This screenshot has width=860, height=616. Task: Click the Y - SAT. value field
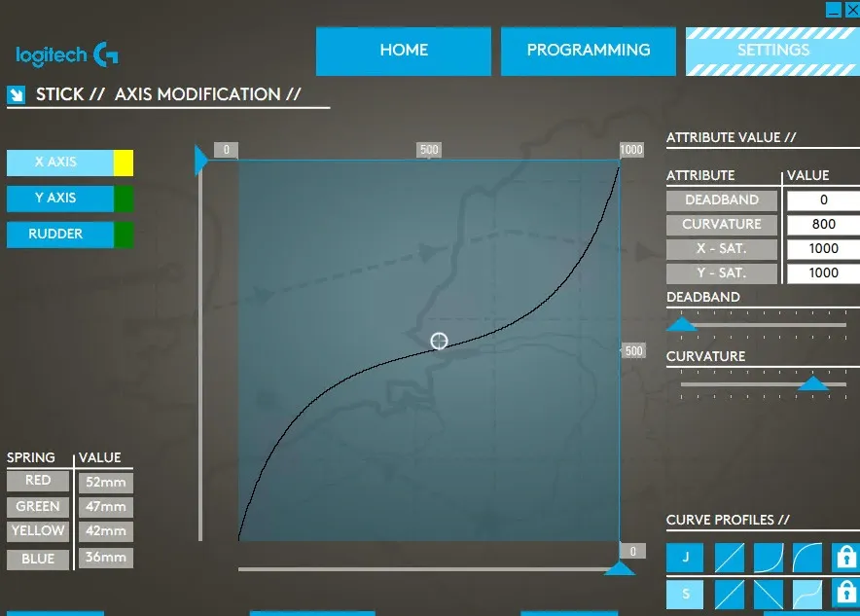[x=823, y=273]
